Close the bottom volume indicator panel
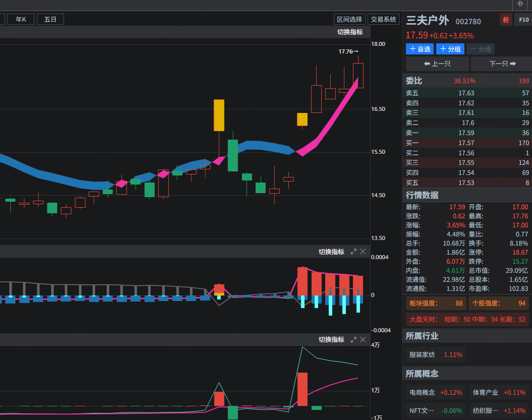This screenshot has height=420, width=532. [363, 339]
